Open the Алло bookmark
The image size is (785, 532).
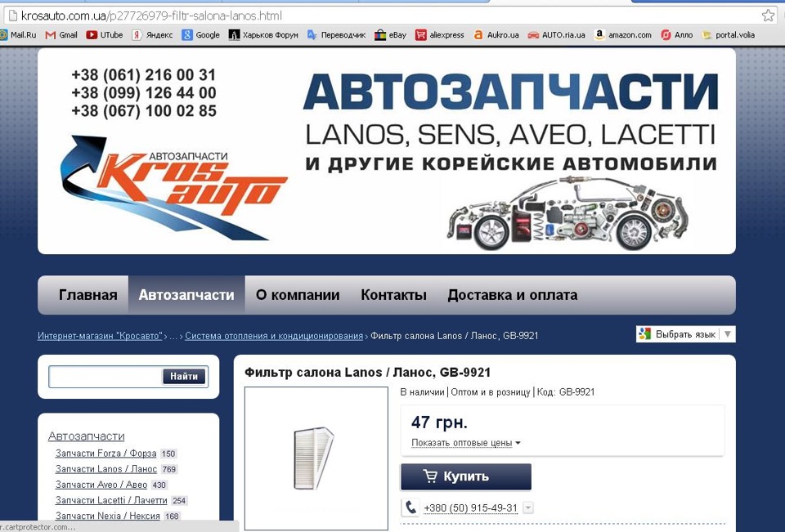tap(677, 35)
